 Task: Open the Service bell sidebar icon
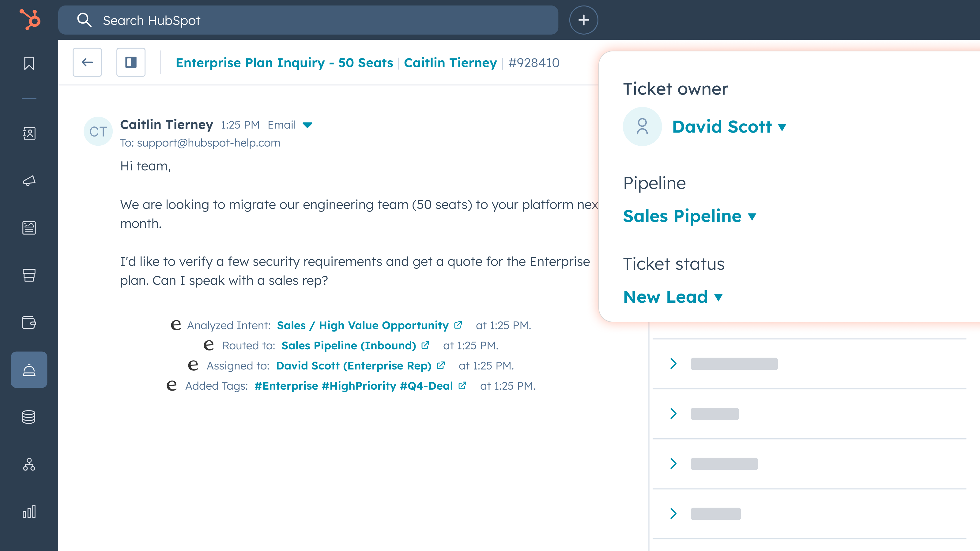29,369
